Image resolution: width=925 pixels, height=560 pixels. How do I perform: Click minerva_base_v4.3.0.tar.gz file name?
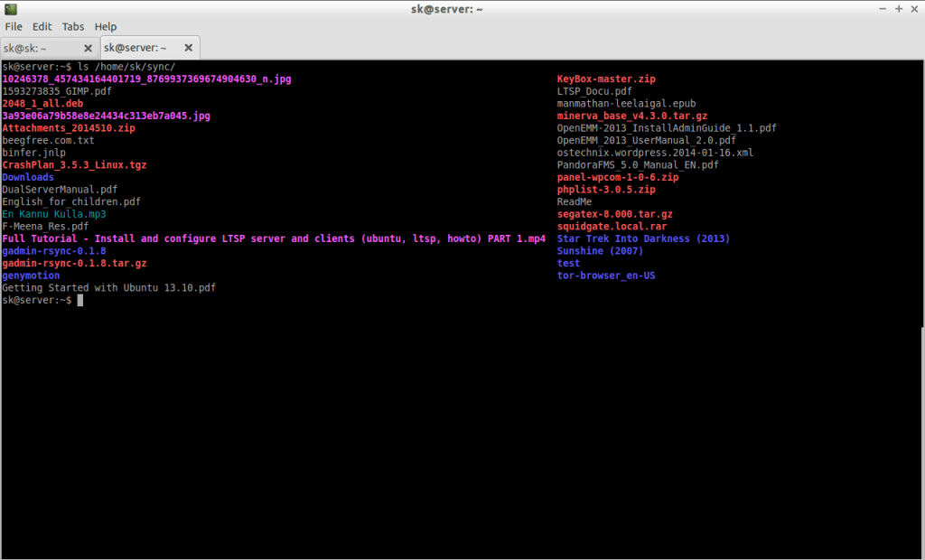tap(632, 117)
